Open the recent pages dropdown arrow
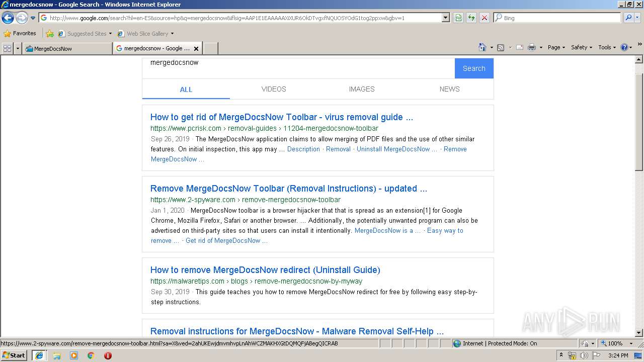The image size is (644, 362). pos(33,18)
